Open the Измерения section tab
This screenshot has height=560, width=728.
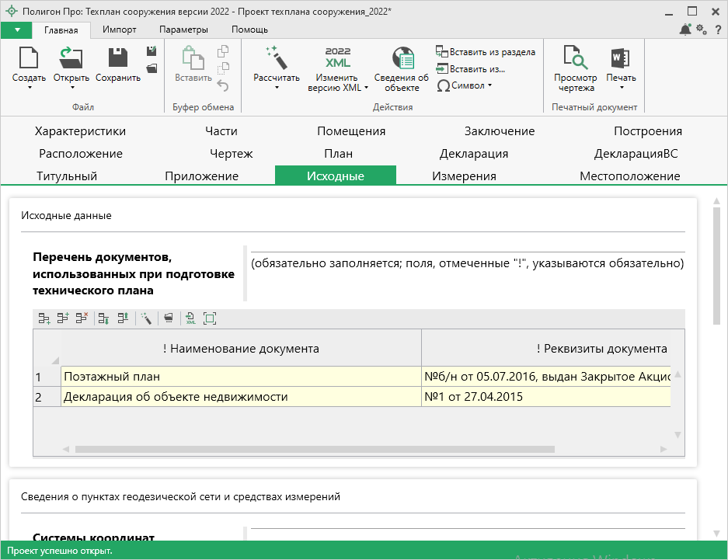pyautogui.click(x=464, y=176)
